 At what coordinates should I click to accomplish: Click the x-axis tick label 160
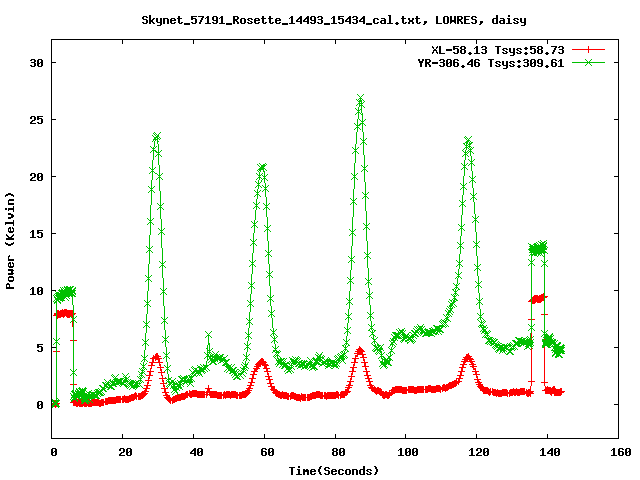pyautogui.click(x=620, y=452)
